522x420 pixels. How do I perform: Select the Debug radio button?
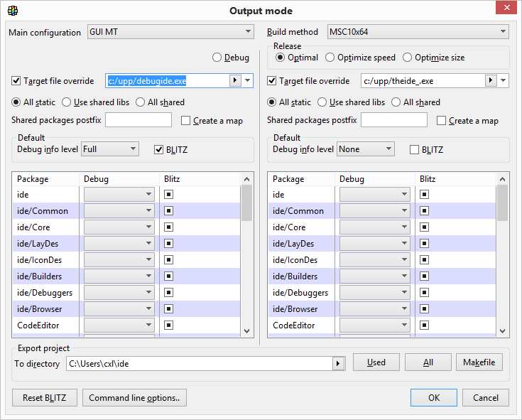click(217, 58)
